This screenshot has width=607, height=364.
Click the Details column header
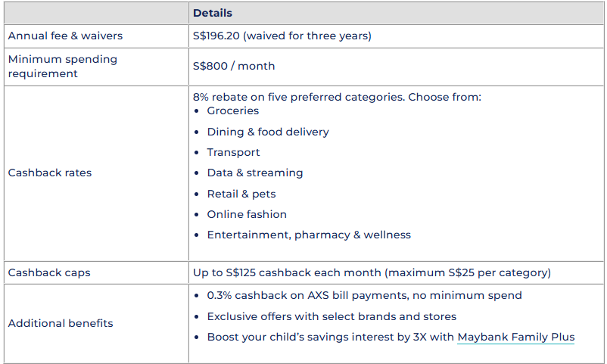coord(213,13)
